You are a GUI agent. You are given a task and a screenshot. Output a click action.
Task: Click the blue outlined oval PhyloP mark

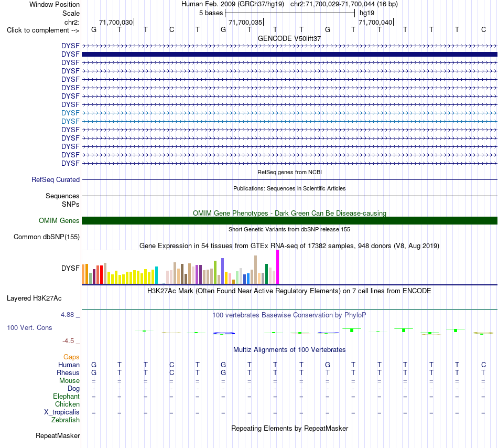pos(224,333)
